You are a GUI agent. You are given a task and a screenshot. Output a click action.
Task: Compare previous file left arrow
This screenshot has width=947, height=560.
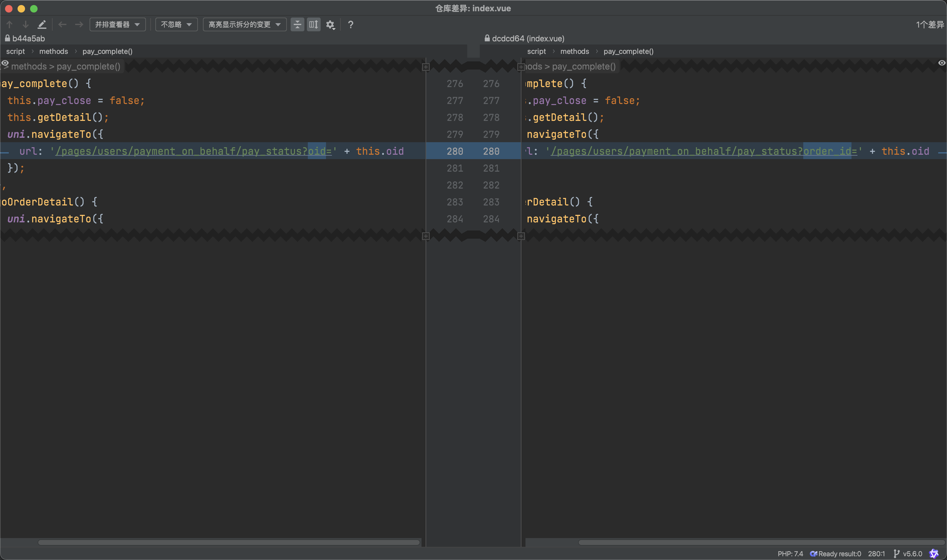(x=63, y=24)
